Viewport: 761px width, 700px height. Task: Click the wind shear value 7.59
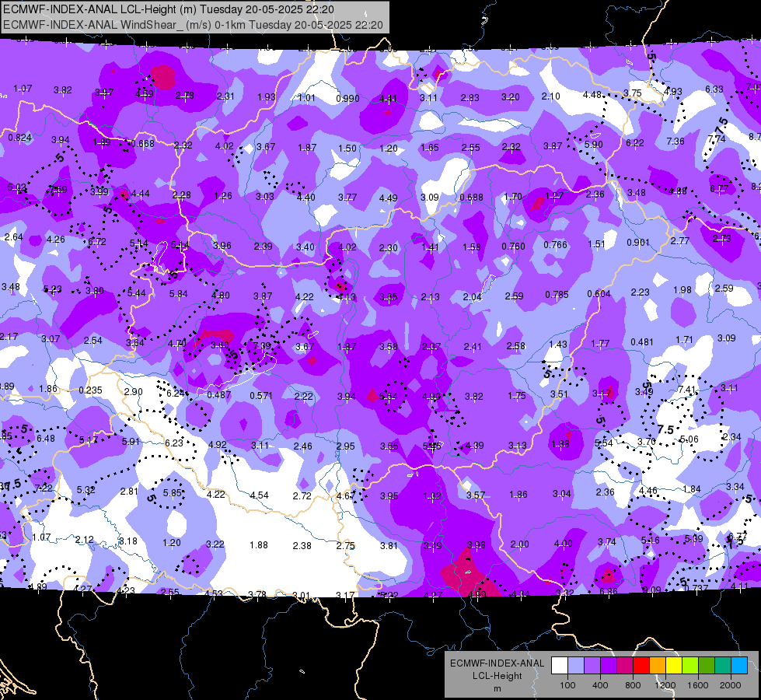tap(58, 190)
